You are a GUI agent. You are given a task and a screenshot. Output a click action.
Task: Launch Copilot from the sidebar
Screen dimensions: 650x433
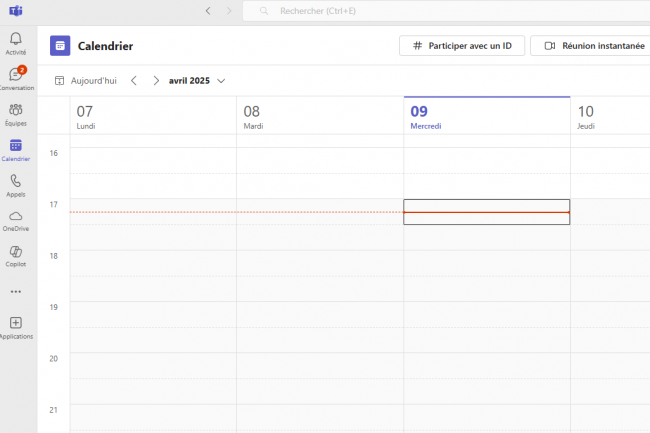[x=15, y=255]
